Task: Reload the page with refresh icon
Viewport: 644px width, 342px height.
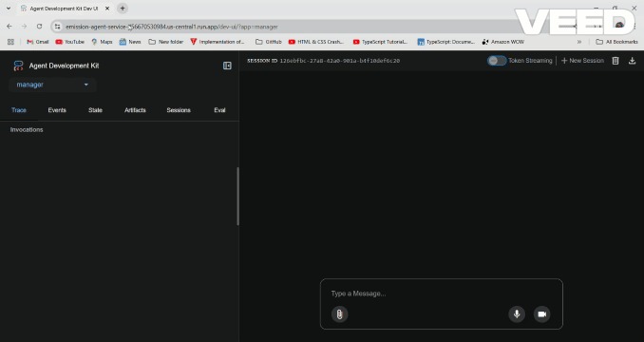Action: click(40, 27)
